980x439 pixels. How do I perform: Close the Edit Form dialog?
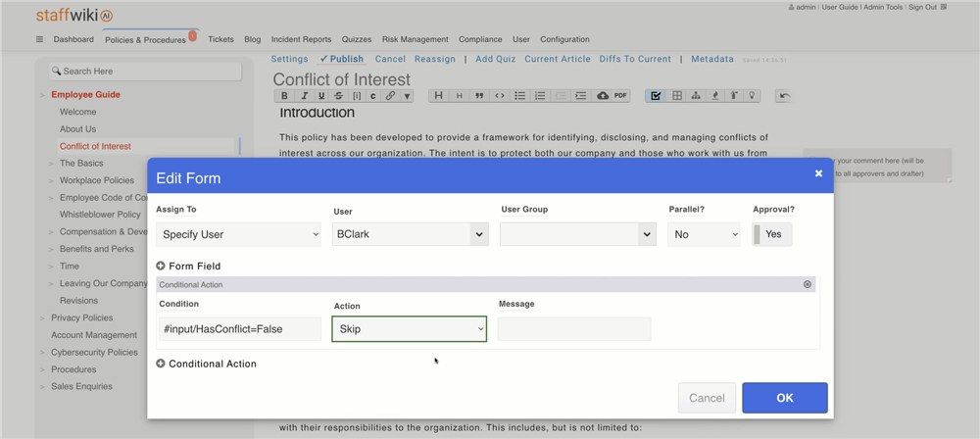(818, 173)
